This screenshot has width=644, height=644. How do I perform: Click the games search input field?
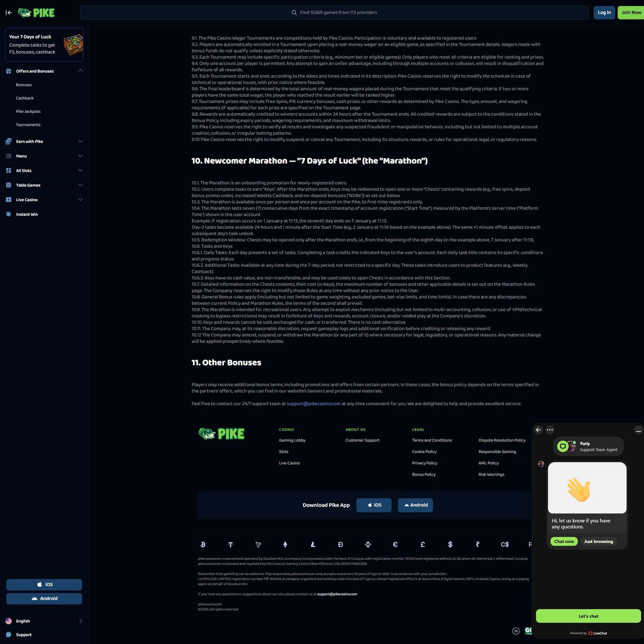(334, 12)
